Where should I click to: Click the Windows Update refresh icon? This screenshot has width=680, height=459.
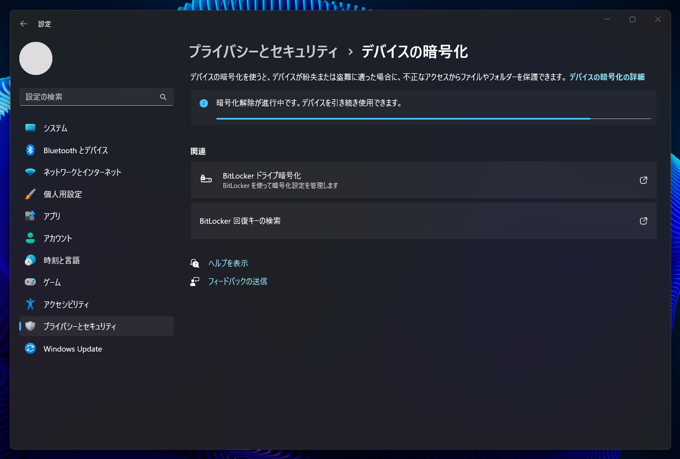tap(30, 348)
